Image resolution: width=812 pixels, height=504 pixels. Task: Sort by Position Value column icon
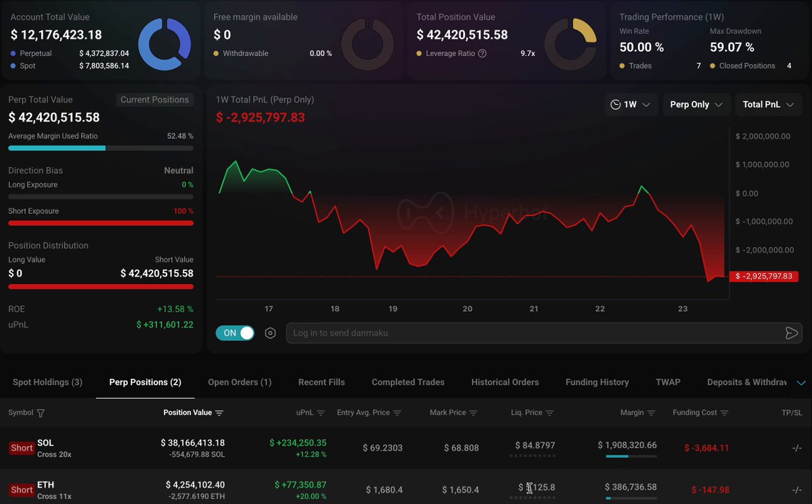(x=219, y=413)
